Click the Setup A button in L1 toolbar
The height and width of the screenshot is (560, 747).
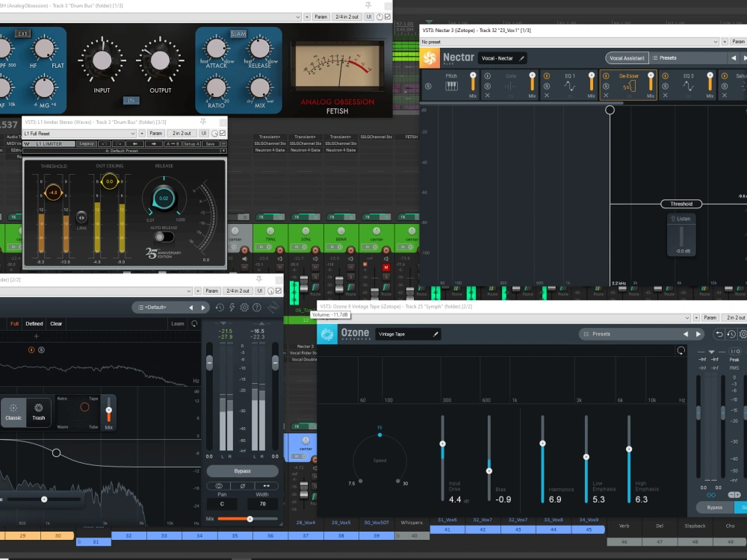pos(192,144)
